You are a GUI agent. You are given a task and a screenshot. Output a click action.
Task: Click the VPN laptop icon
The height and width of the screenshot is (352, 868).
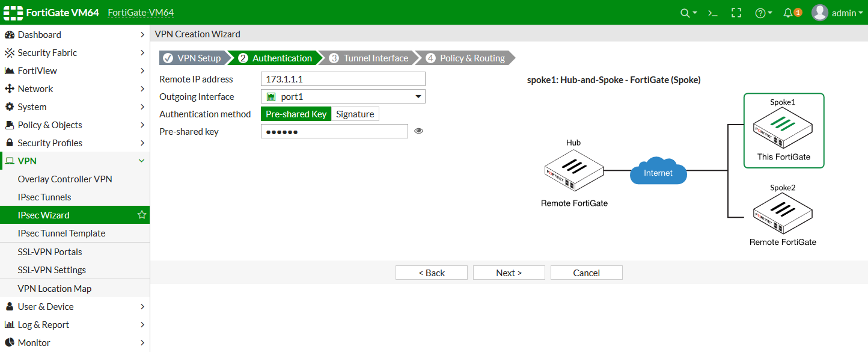click(x=9, y=161)
